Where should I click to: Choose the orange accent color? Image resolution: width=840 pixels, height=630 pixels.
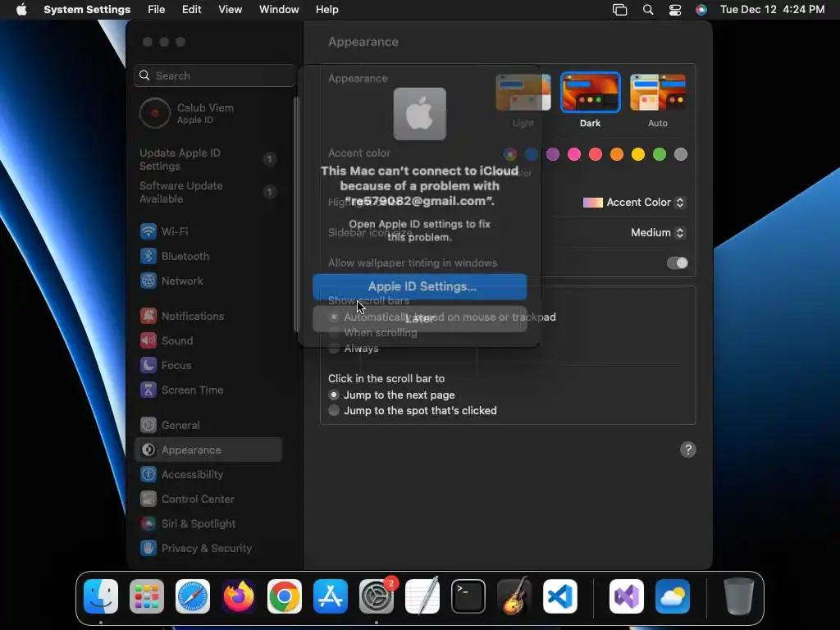[617, 155]
